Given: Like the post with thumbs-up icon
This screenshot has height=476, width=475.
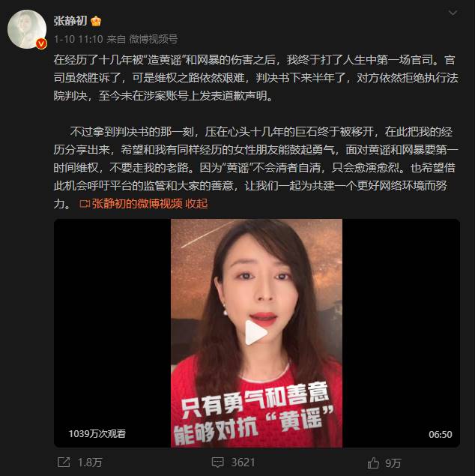Looking at the screenshot, I should [x=373, y=463].
